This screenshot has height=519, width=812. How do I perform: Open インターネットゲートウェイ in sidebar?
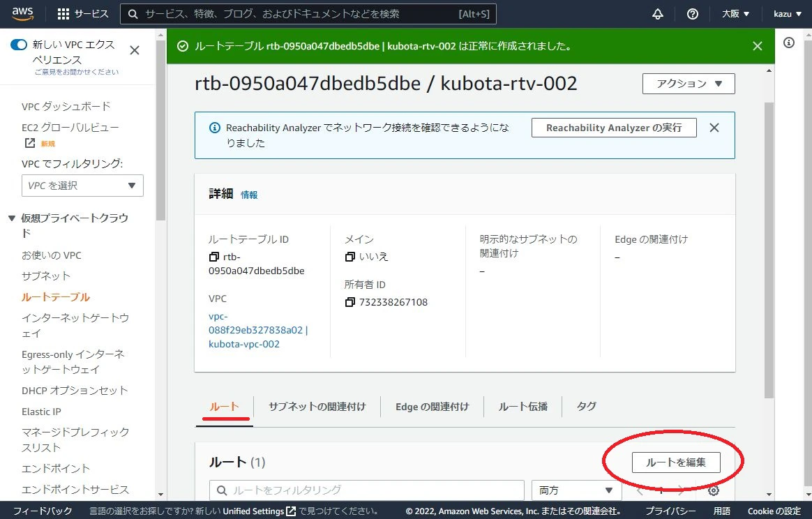pyautogui.click(x=75, y=325)
